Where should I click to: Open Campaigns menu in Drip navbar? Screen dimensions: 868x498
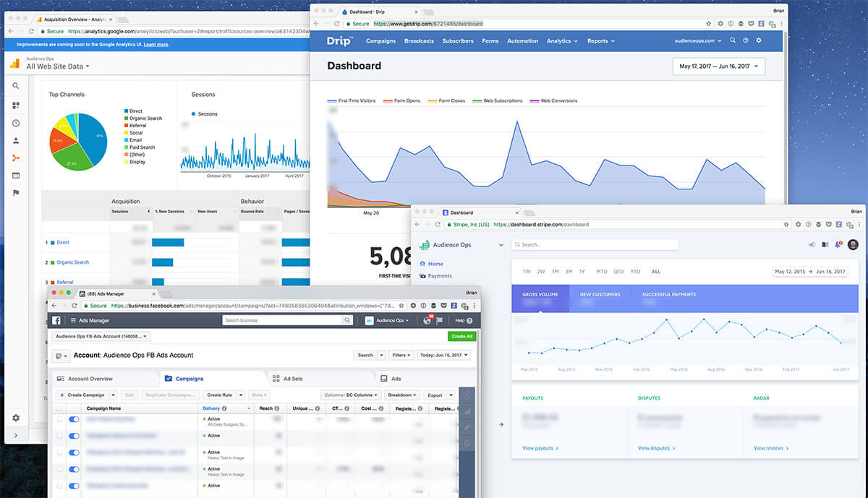click(x=380, y=41)
